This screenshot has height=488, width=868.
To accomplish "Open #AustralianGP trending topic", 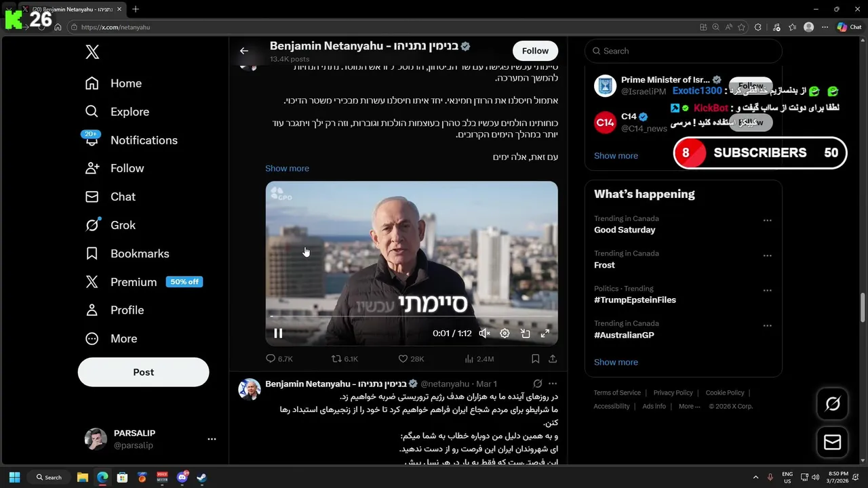I will click(624, 335).
